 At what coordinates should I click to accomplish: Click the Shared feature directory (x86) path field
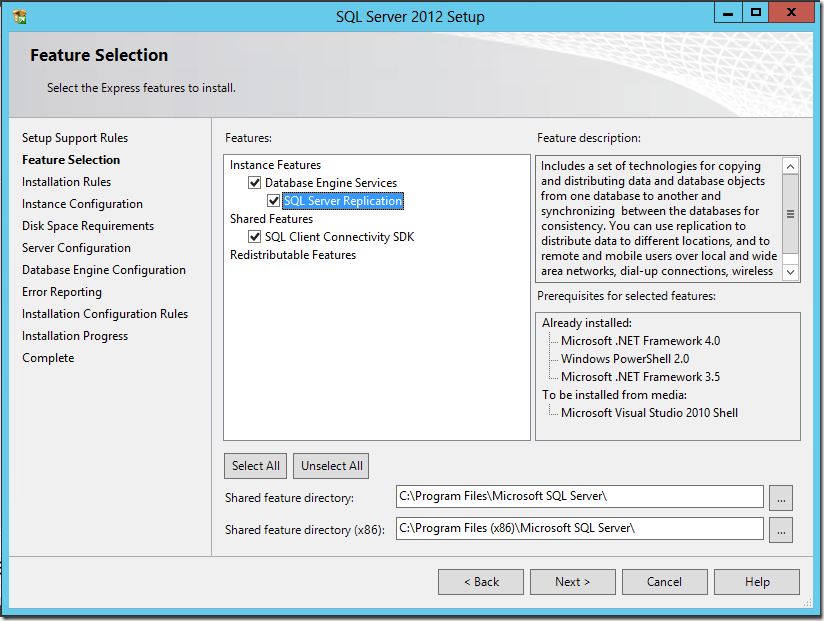580,529
